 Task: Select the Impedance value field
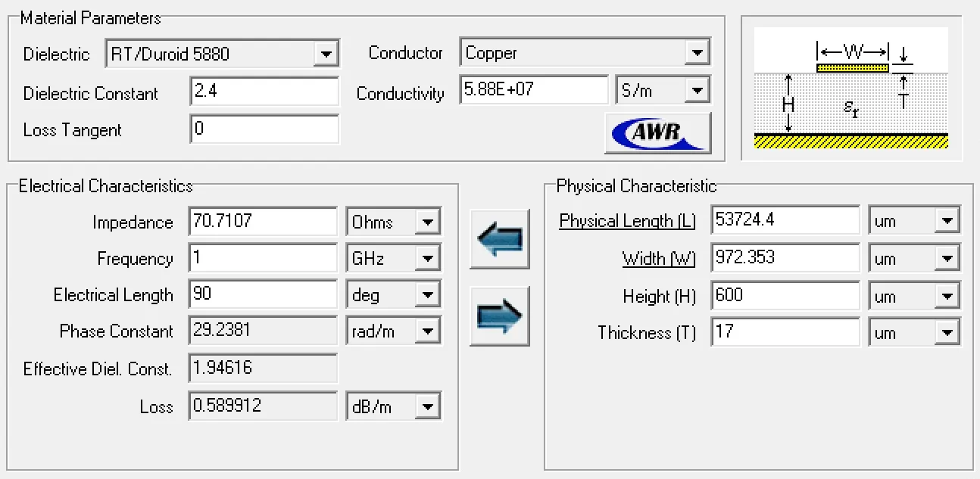pos(263,221)
